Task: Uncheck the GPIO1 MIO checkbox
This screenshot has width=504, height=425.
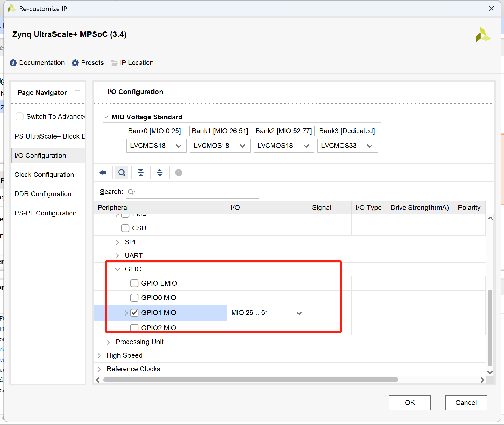Action: 134,313
